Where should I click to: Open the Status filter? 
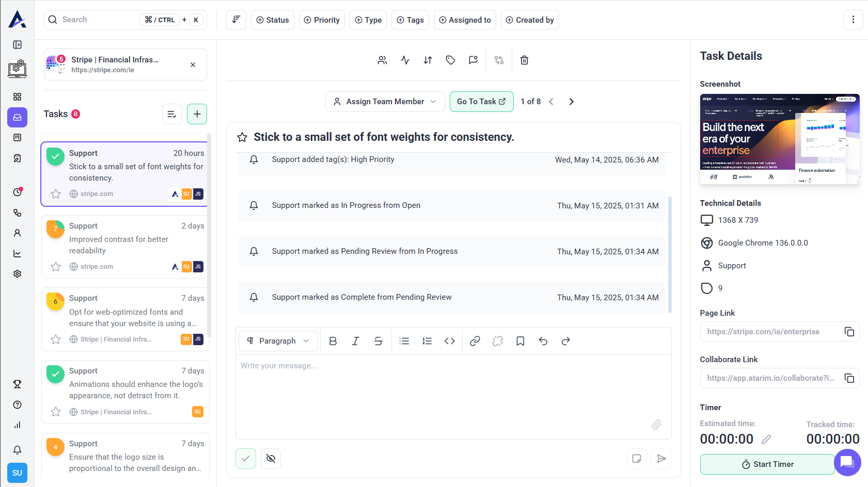[x=273, y=20]
